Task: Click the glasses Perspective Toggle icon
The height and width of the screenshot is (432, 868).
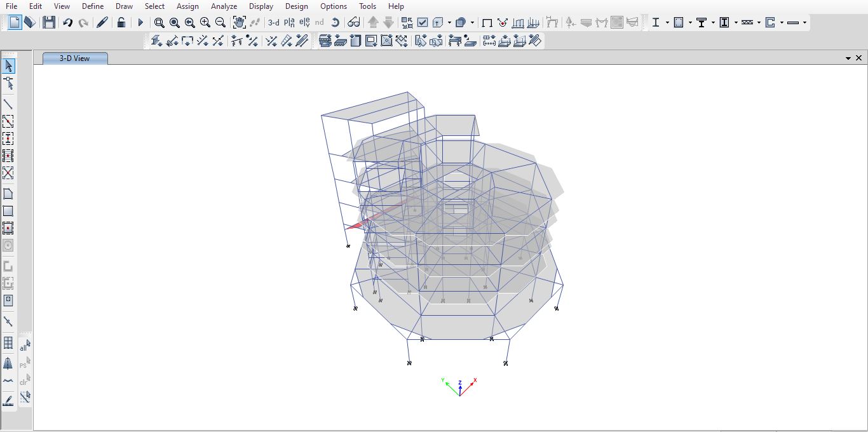Action: 354,23
